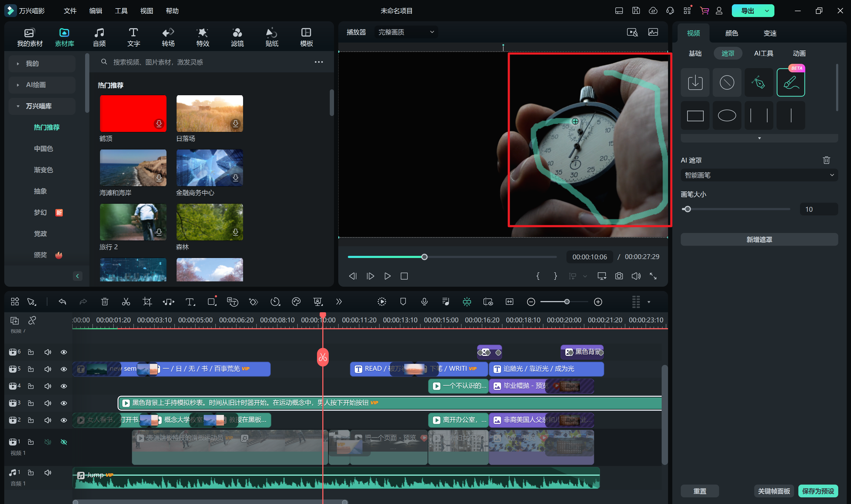Hide video track 6 with the eye icon

[64, 352]
